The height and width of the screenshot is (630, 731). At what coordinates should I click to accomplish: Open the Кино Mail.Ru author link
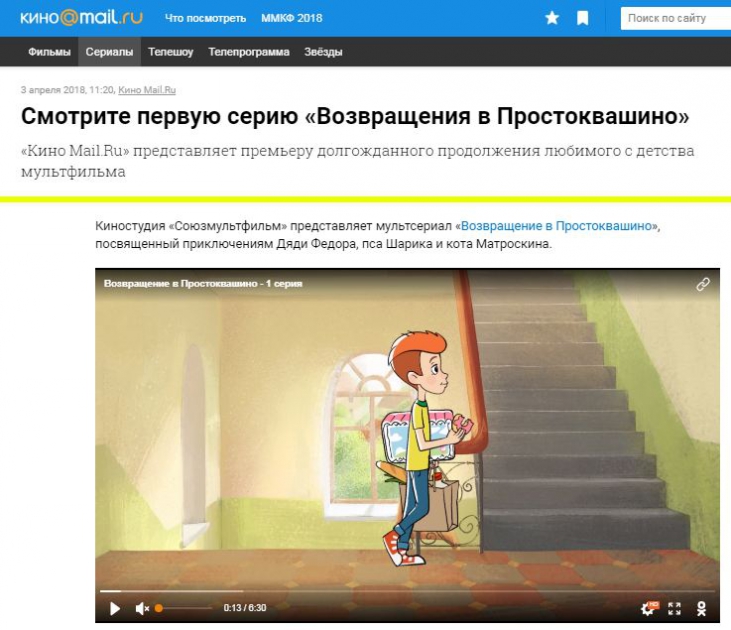(147, 90)
